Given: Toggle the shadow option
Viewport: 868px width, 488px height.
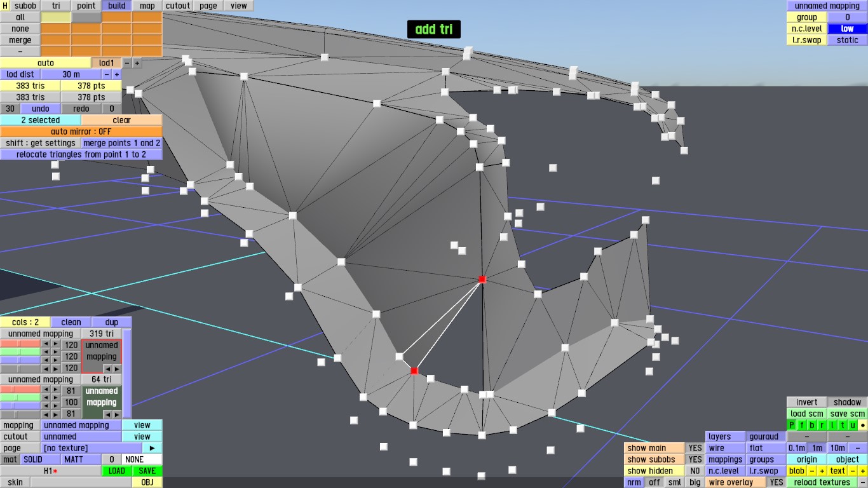Looking at the screenshot, I should click(848, 402).
